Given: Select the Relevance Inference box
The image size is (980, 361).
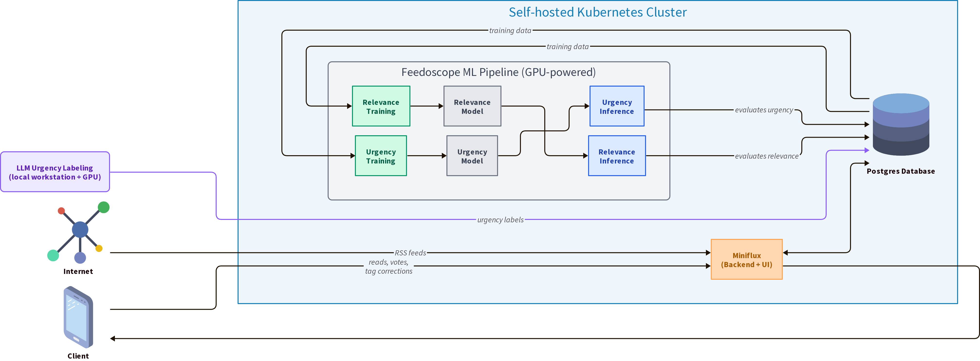Looking at the screenshot, I should click(x=617, y=156).
